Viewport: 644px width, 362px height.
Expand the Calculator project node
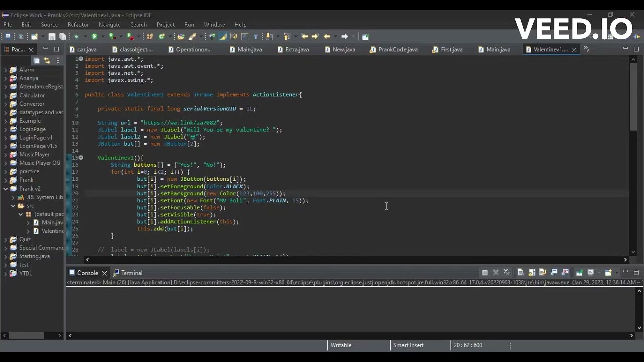tap(6, 96)
